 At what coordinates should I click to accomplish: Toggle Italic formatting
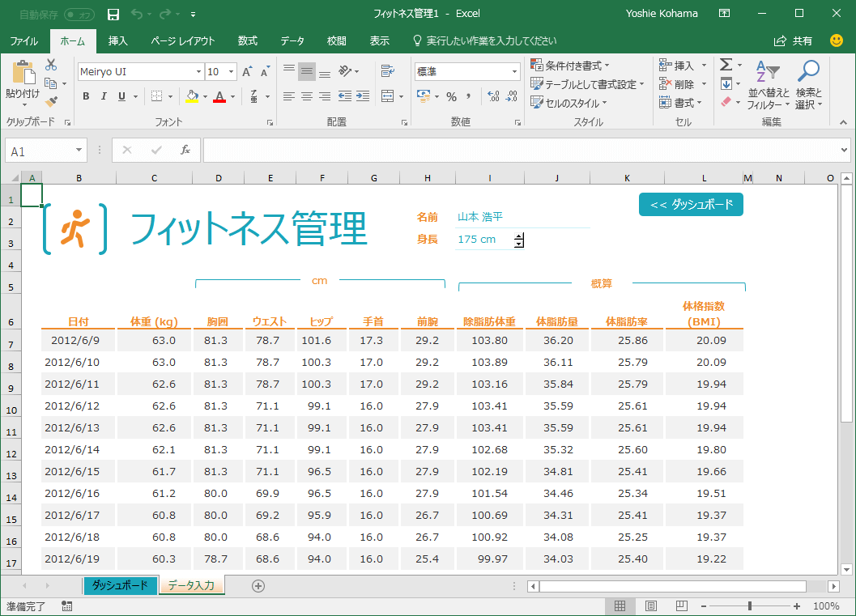pos(104,96)
